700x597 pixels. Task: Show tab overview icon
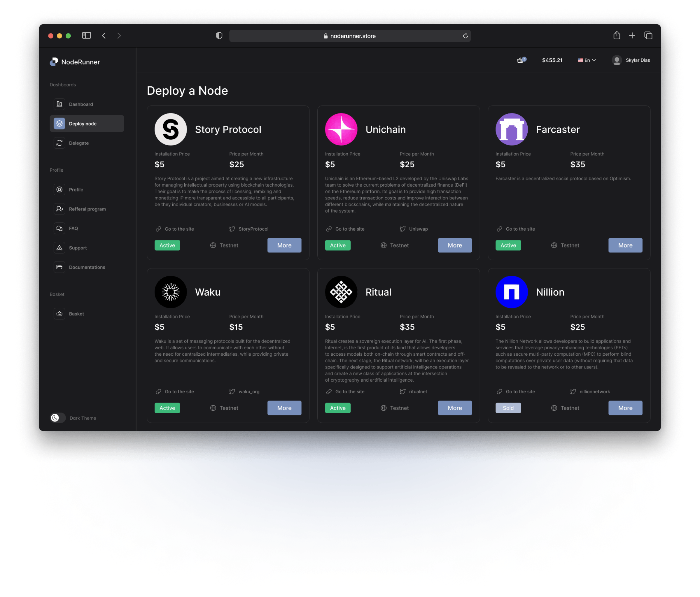[x=648, y=36]
